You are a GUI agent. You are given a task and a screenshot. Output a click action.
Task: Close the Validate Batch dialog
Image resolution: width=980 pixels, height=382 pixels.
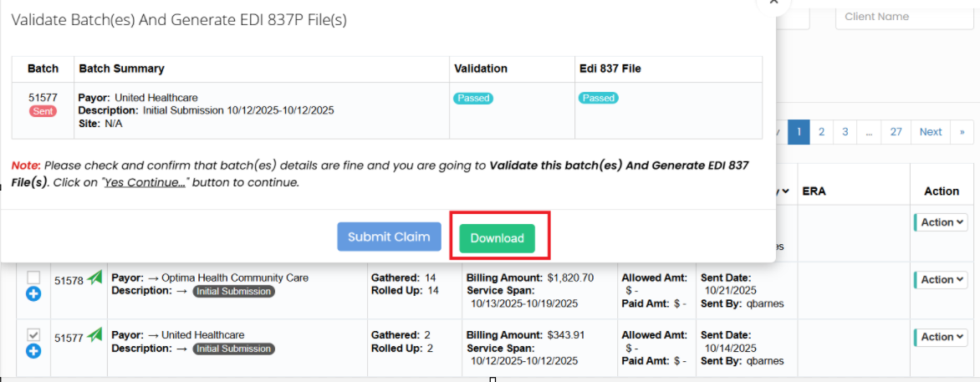[773, 3]
